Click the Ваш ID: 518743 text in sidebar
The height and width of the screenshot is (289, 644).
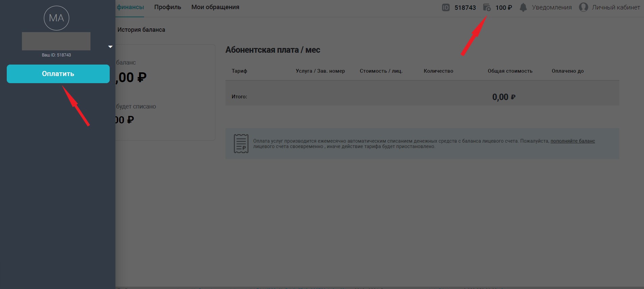56,55
